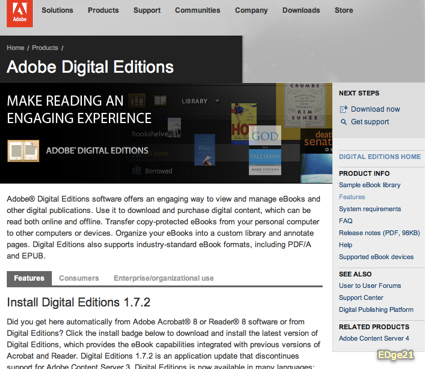Click the Borrowed shelf icon in banner

tap(136, 171)
